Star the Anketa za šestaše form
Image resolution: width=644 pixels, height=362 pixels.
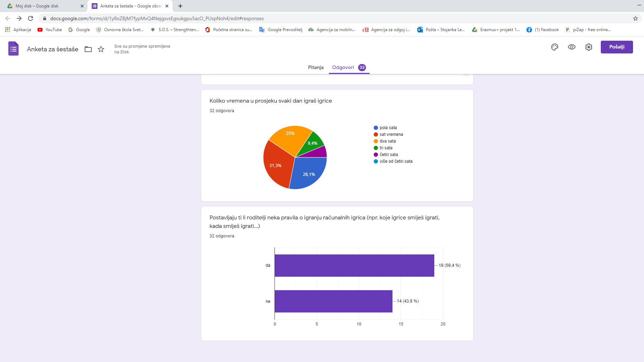[101, 49]
